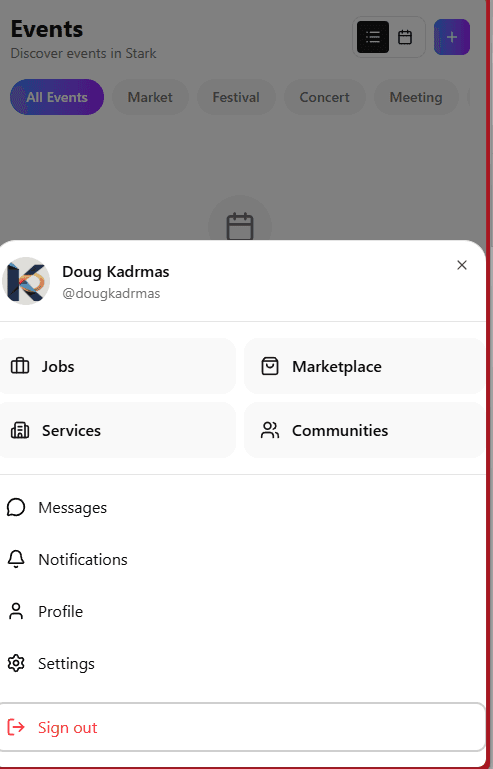Open Settings gear menu item
Viewport: 493px width, 769px height.
tap(242, 664)
